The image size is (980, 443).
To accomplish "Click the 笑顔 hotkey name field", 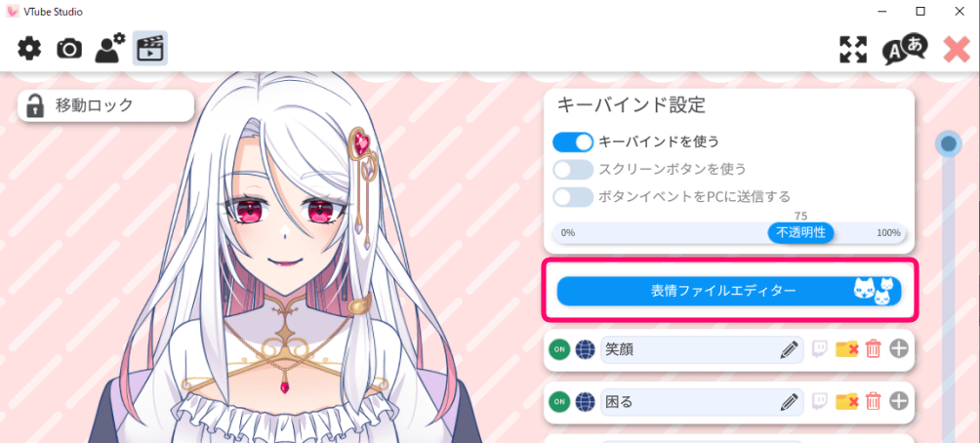I will click(x=702, y=350).
